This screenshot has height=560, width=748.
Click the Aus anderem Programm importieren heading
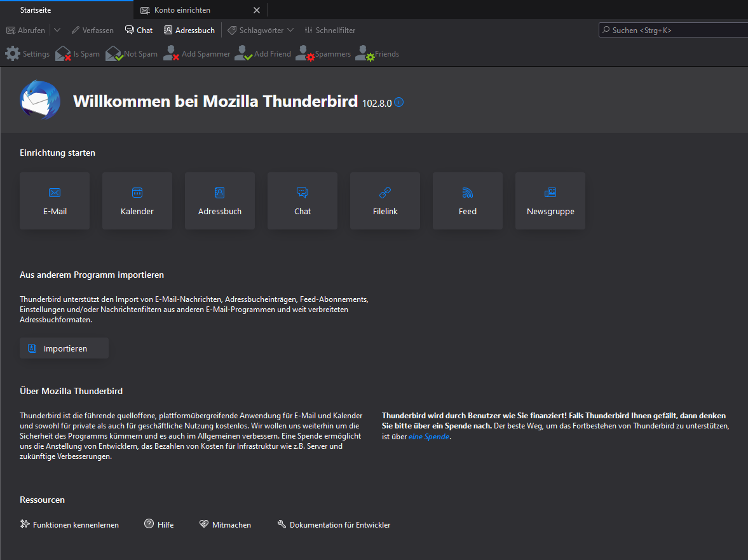(92, 275)
